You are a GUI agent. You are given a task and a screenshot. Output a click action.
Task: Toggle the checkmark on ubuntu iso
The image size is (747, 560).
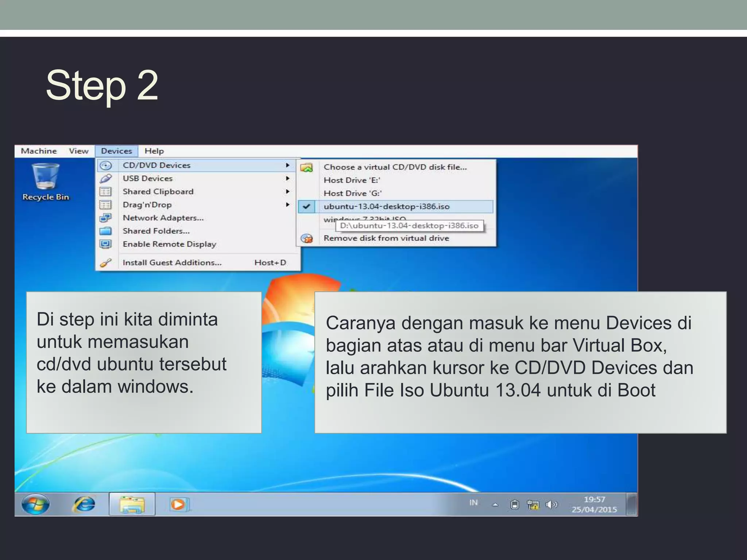[x=307, y=206]
